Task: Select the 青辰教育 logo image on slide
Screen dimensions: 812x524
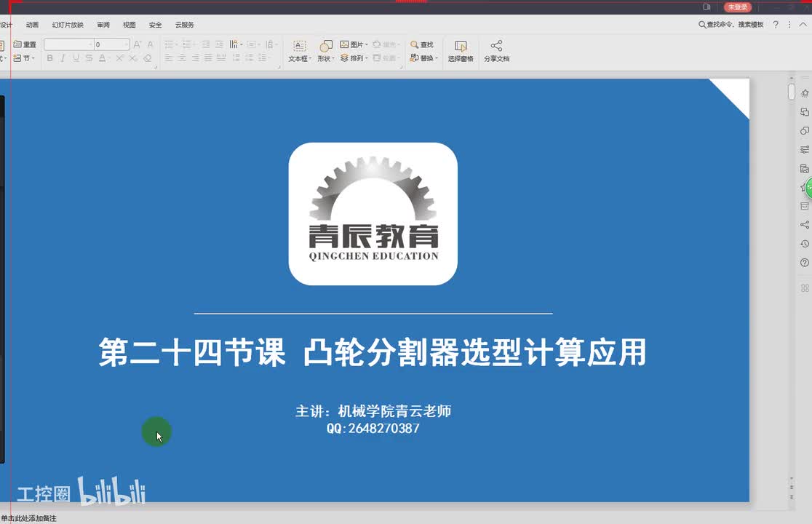Action: tap(373, 214)
